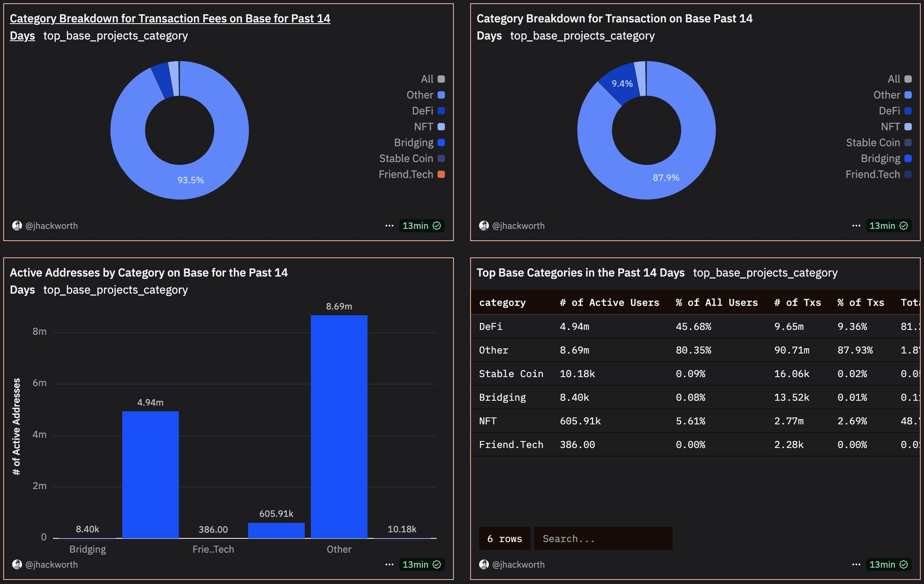Open Category Breakdown for Transaction Fees title link
Screen dimensions: 924x584
[169, 19]
